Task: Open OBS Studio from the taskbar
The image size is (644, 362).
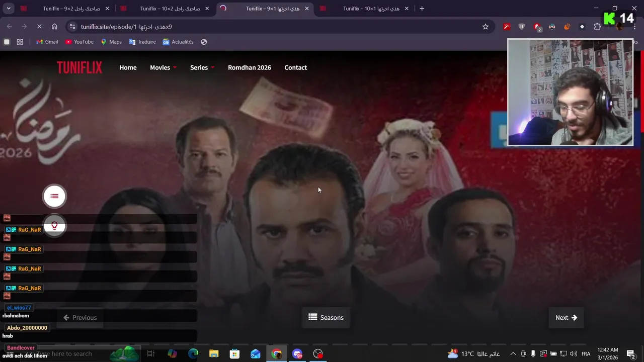Action: point(318,354)
